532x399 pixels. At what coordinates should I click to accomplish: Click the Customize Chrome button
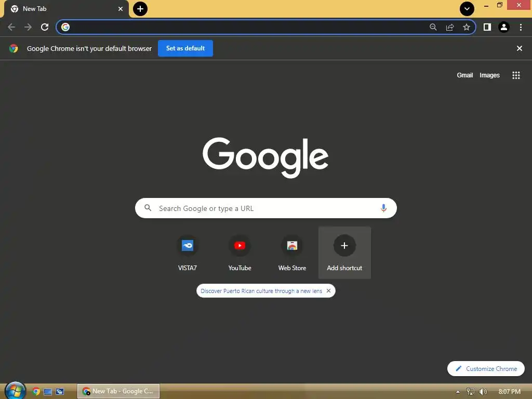click(x=486, y=368)
